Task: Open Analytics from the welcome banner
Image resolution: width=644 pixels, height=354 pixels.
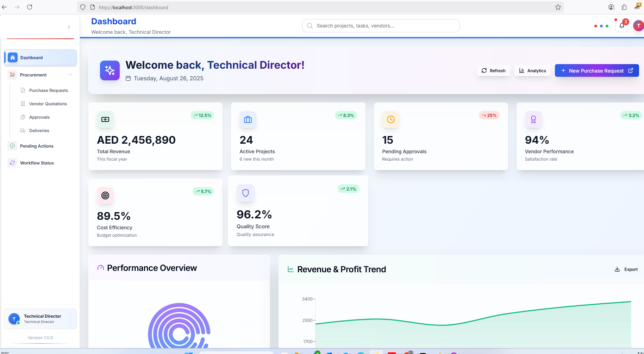Action: pyautogui.click(x=532, y=70)
